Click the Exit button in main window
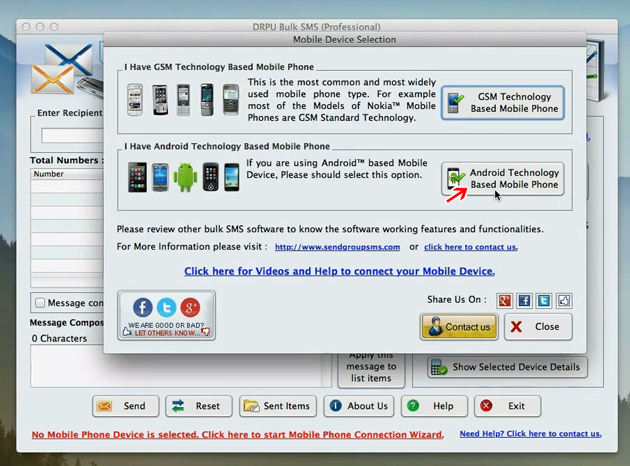The height and width of the screenshot is (466, 630). coord(507,406)
